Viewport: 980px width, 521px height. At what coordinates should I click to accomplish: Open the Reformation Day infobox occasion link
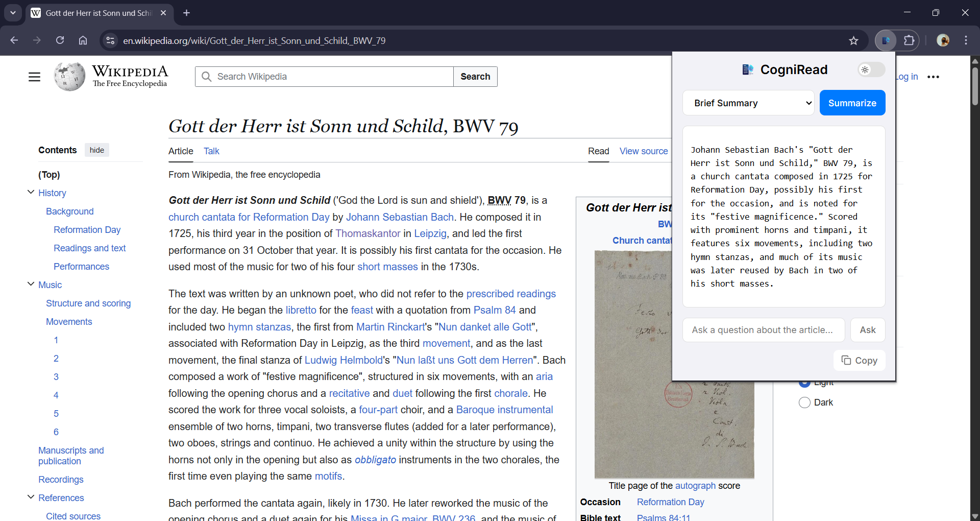[670, 502]
